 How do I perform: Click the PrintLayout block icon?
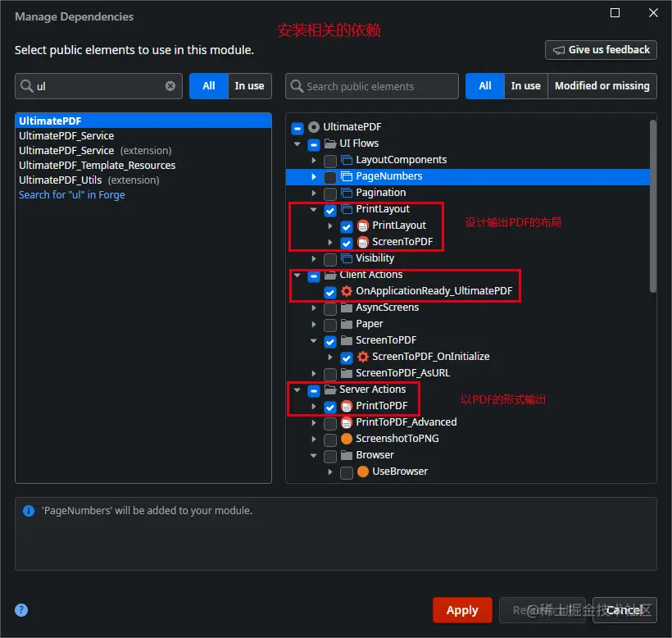363,226
